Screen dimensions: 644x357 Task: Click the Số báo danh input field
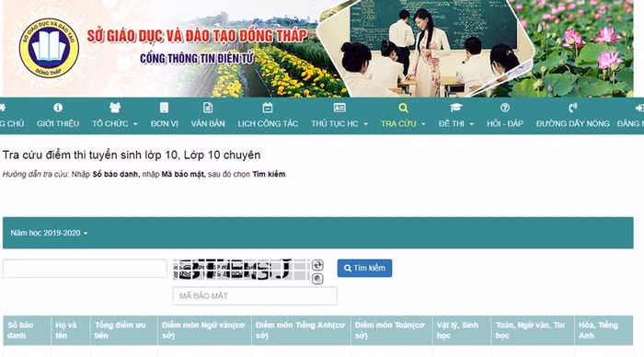point(85,269)
